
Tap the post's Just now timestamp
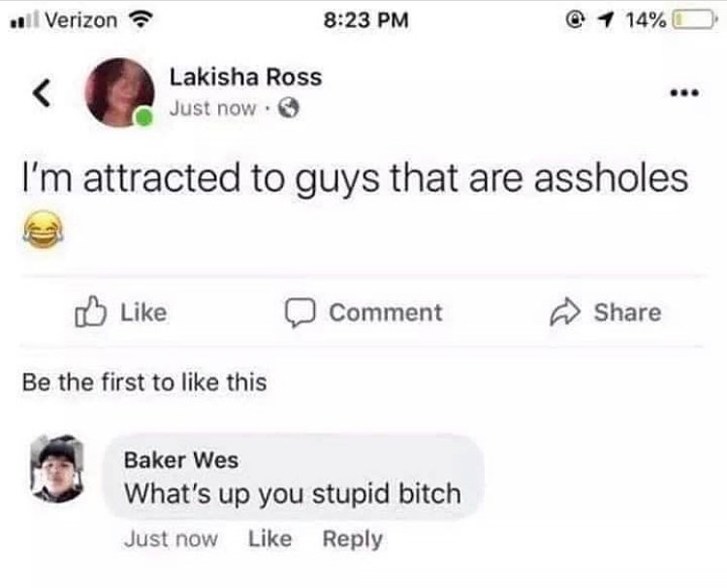click(213, 108)
